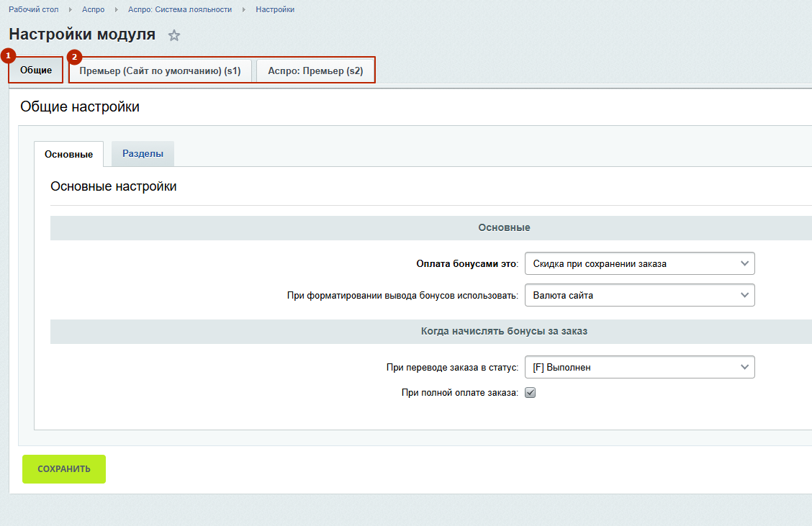Open order status dropdown showing [F] Выполнен

tap(639, 367)
